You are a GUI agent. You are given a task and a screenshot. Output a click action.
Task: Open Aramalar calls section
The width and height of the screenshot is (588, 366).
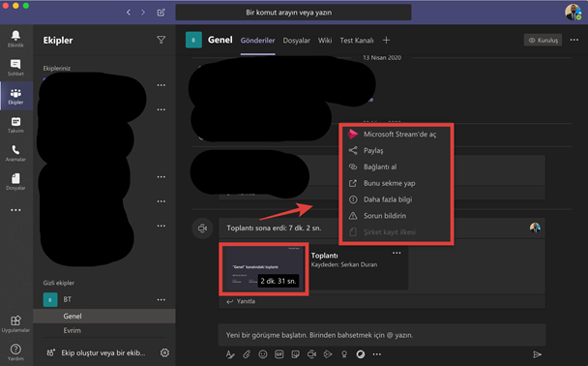pyautogui.click(x=15, y=153)
